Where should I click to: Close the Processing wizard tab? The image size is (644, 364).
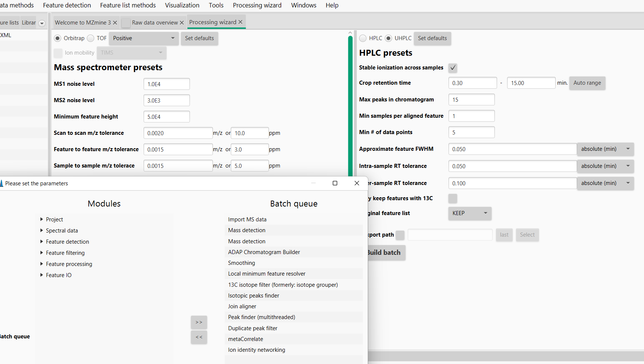pos(240,22)
